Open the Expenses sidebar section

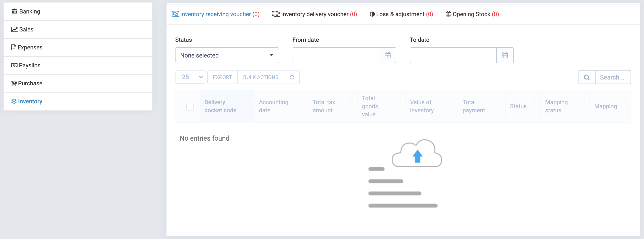click(x=78, y=48)
